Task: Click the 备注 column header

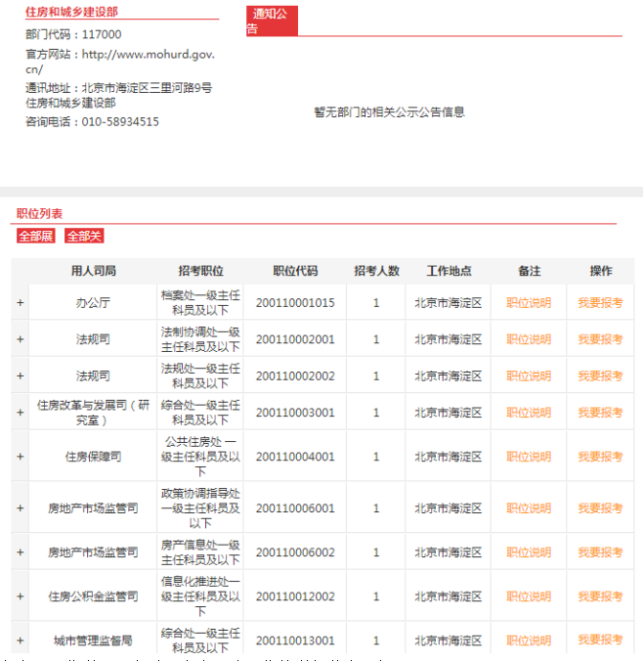Action: click(529, 271)
